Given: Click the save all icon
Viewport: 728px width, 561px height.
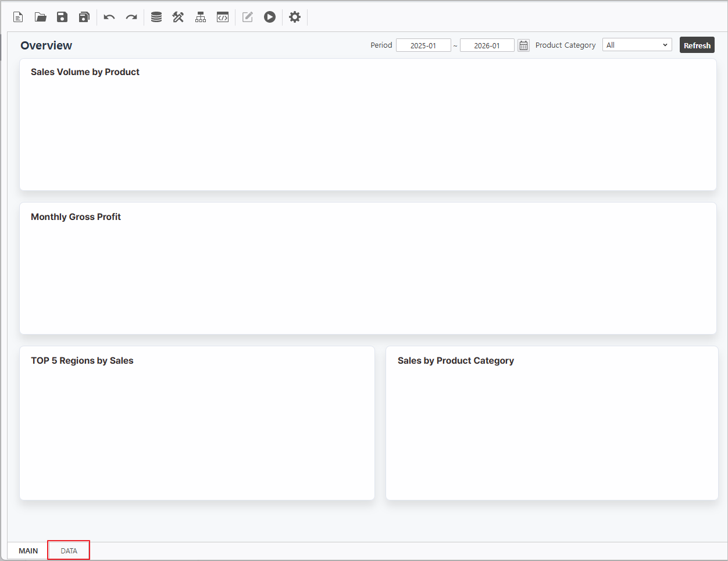Looking at the screenshot, I should (x=84, y=17).
